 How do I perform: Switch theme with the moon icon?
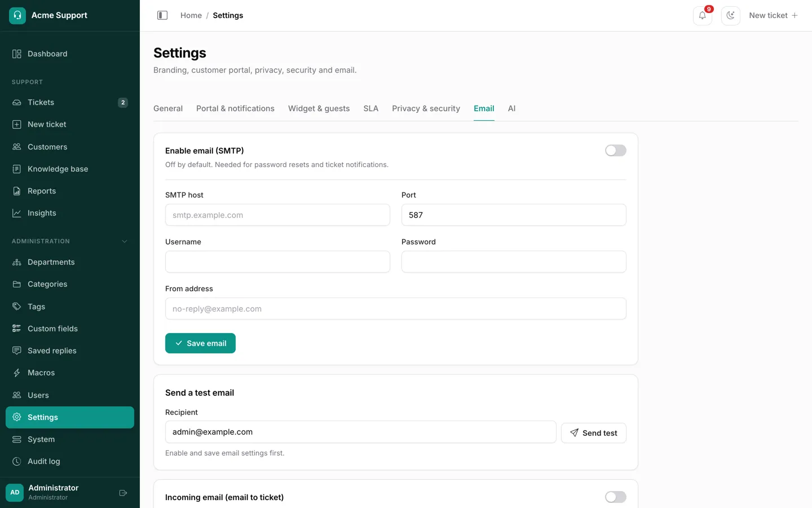tap(731, 15)
